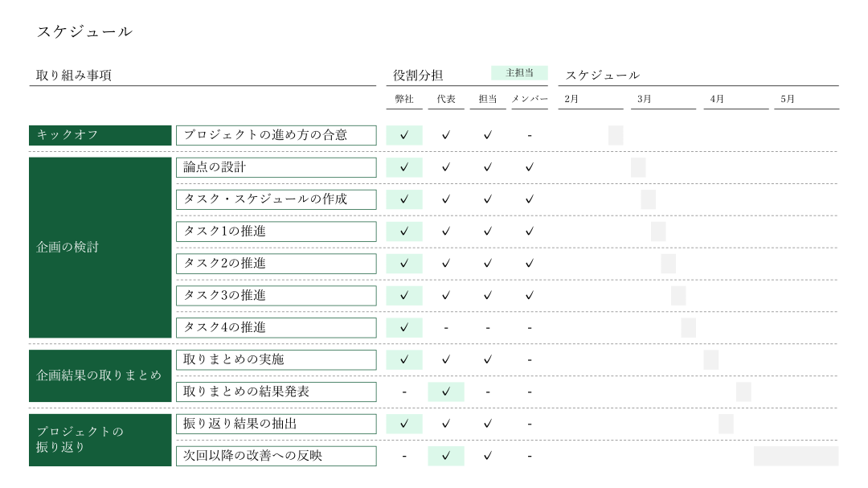
Task: Select the 代表 checkmark for タスク2の推進
Action: [446, 264]
